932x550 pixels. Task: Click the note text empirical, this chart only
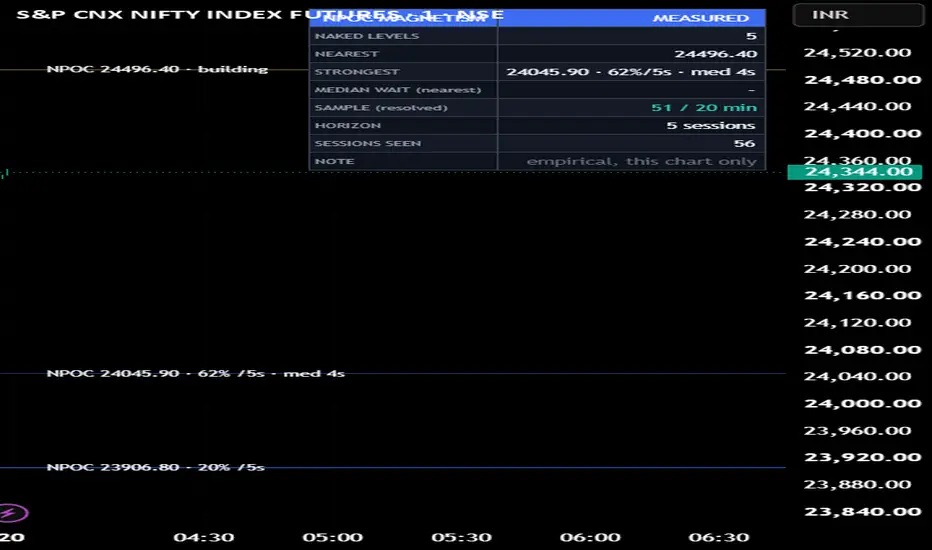point(641,161)
